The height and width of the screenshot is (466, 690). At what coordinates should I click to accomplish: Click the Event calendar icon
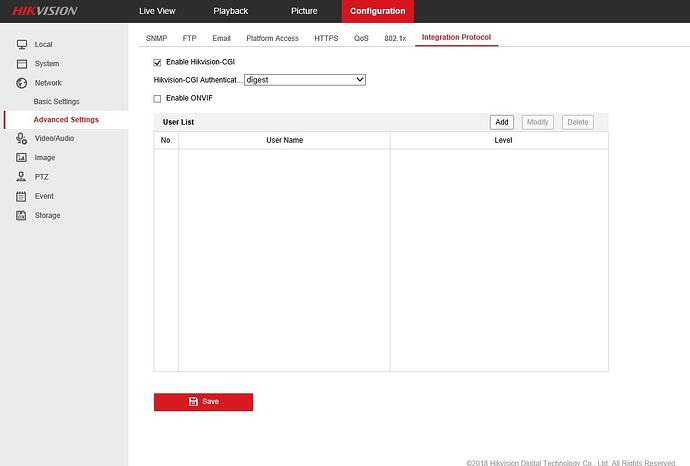21,196
